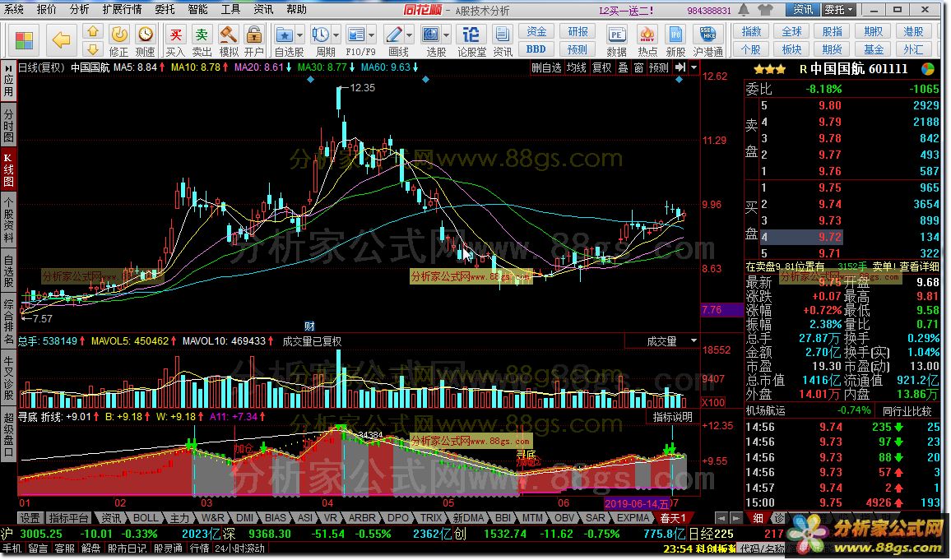This screenshot has width=951, height=560.
Task: Open the dropdown arrow next to F10/F9
Action: click(372, 35)
